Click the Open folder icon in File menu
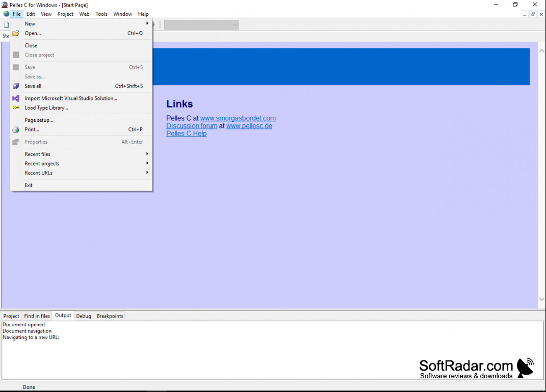The width and height of the screenshot is (546, 392). point(16,34)
